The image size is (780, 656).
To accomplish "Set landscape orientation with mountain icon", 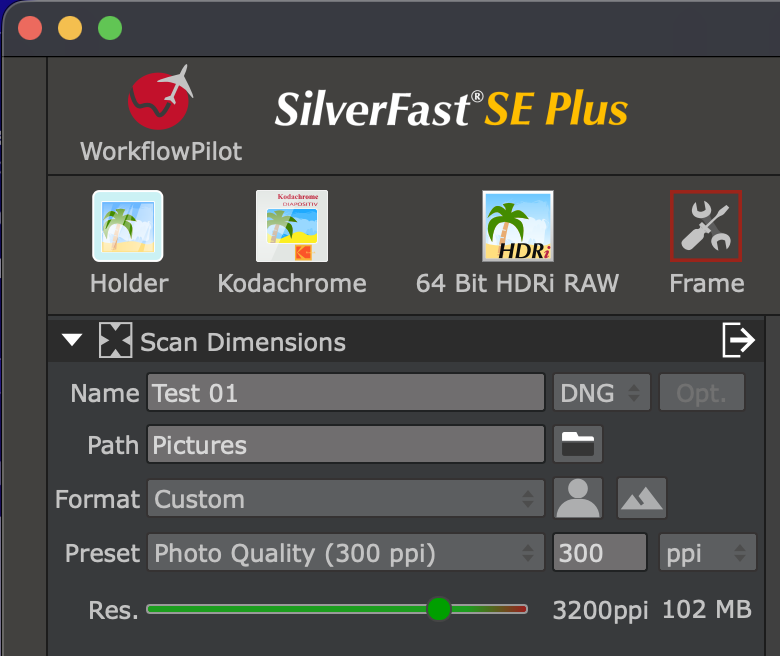I will click(641, 498).
